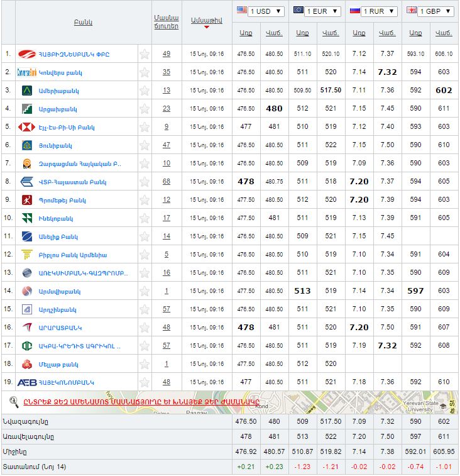This screenshot has height=476, width=460.
Task: Click the magnifier icon above the map
Action: 14,401
